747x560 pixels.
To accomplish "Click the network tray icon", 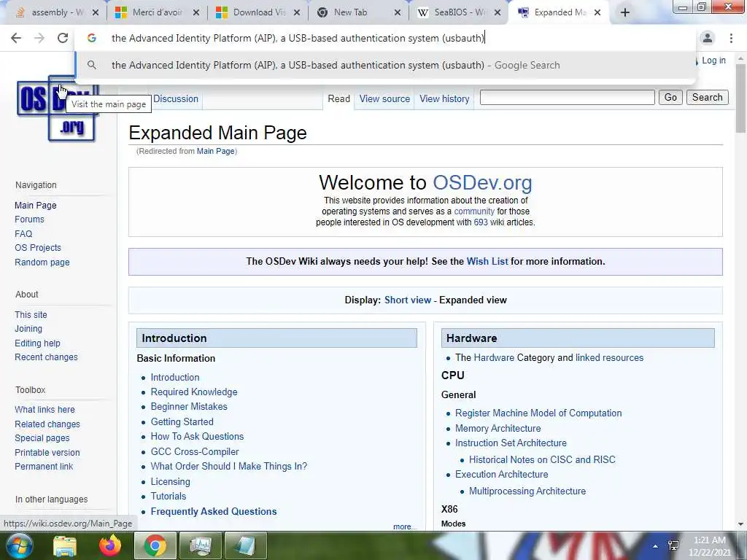I will coord(673,545).
